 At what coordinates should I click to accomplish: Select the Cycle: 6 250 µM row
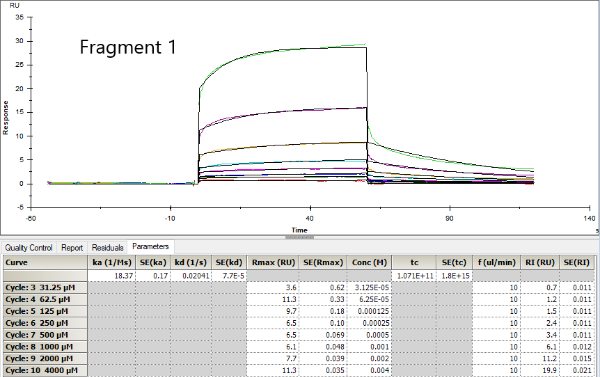coord(299,323)
